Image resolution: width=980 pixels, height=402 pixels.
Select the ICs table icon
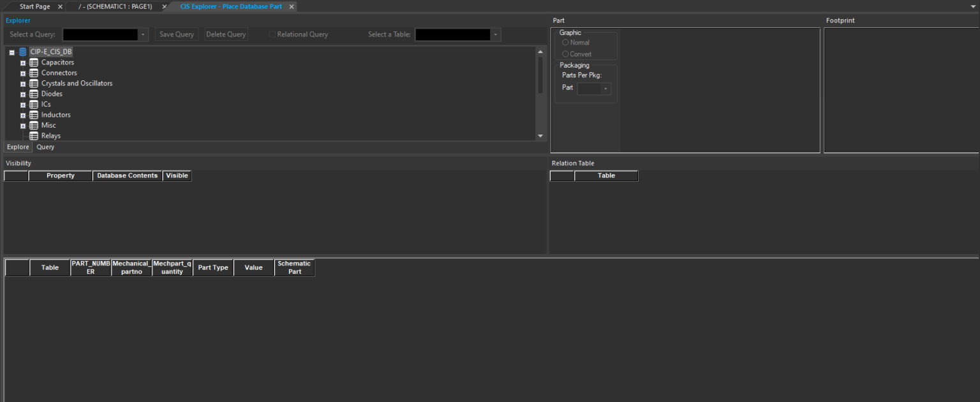coord(33,104)
